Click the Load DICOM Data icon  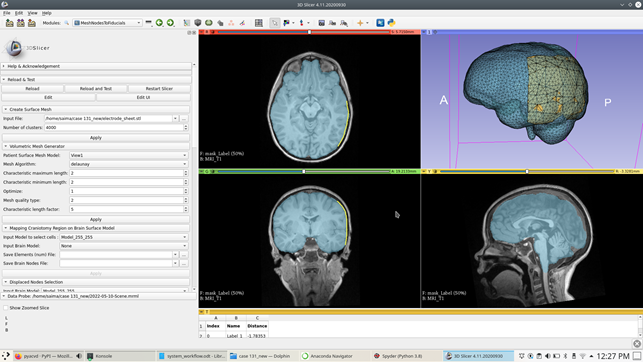coord(21,23)
